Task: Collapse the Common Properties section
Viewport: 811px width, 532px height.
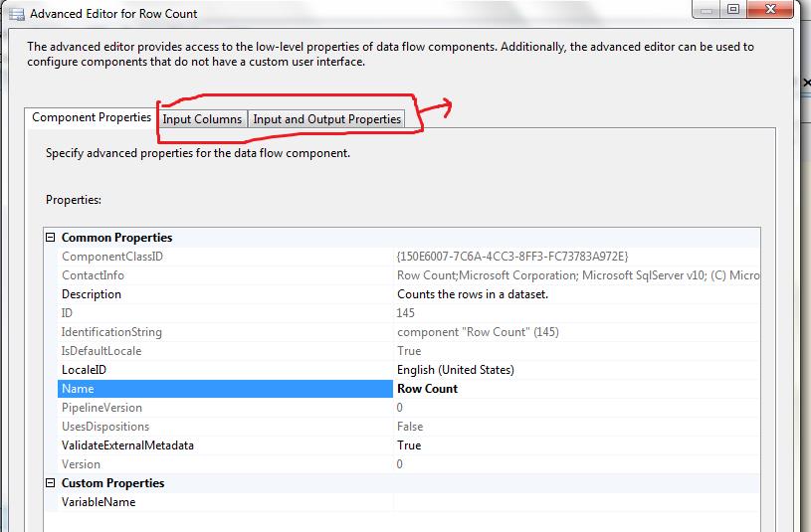Action: click(51, 238)
